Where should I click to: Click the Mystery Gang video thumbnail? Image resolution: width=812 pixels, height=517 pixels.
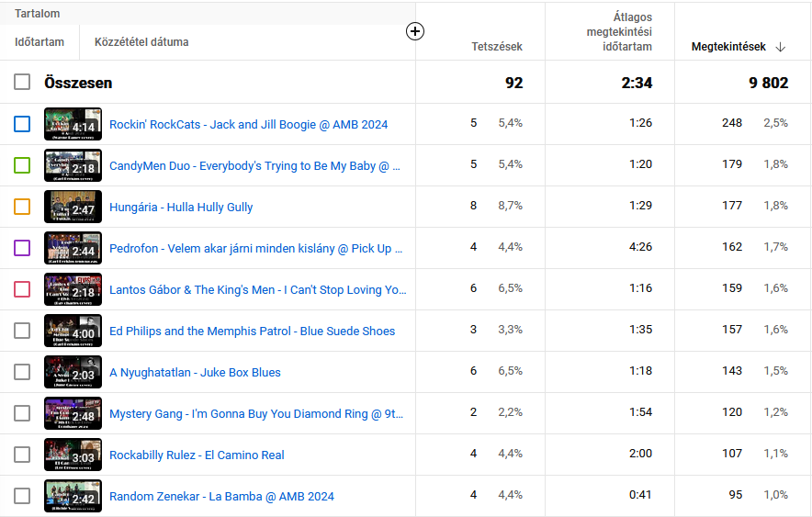coord(73,413)
